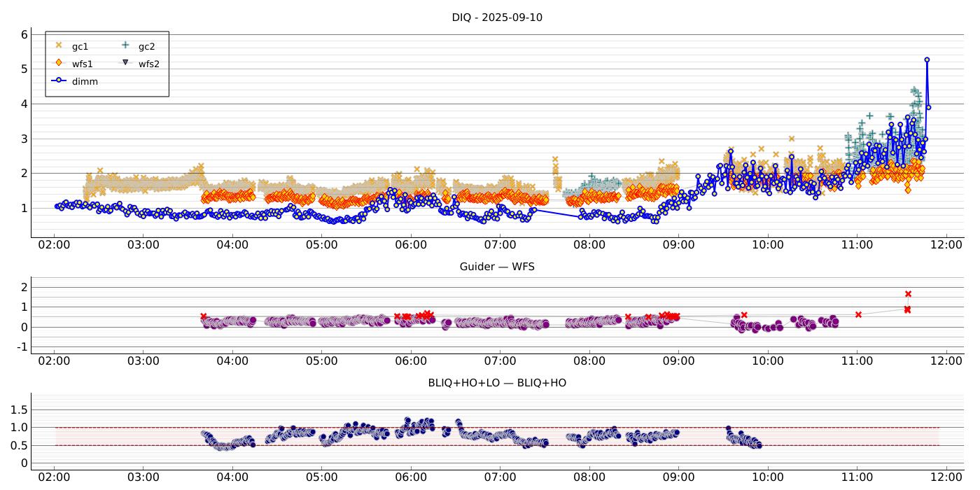Click y-axis label '1.5' on BLIQ plot

tap(20, 409)
